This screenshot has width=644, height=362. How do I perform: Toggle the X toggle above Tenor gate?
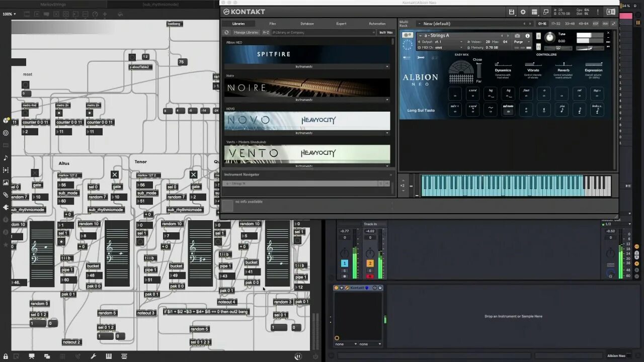click(193, 174)
